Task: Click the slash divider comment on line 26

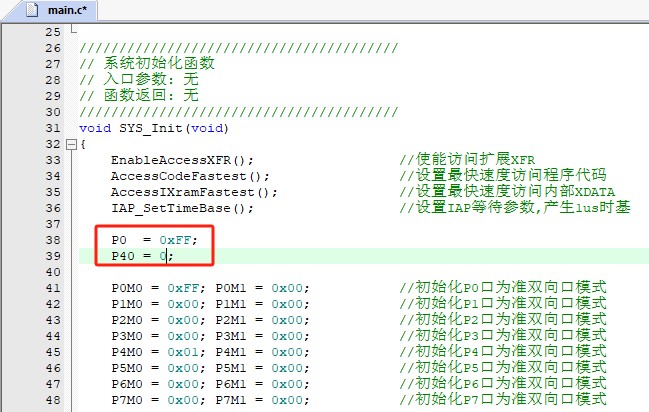Action: tap(239, 48)
